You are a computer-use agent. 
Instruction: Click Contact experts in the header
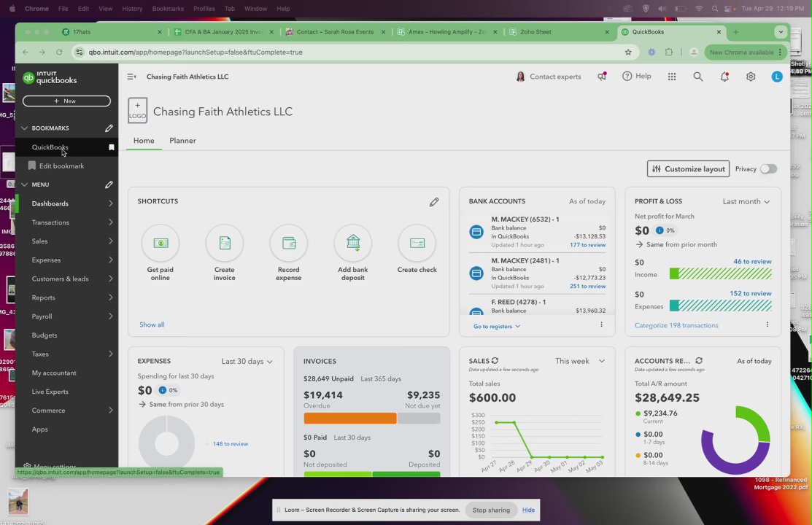[549, 77]
